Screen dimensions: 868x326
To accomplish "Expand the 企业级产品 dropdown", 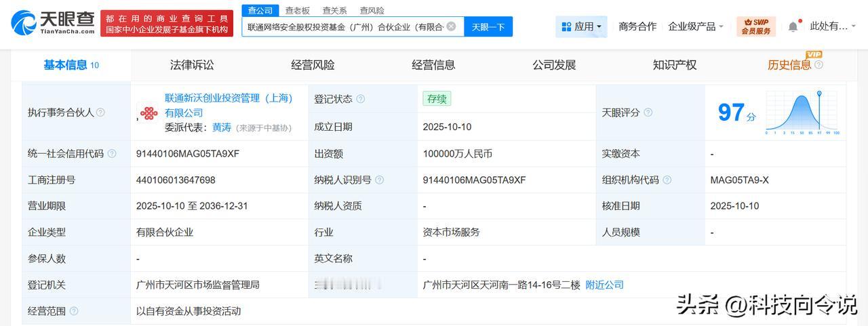I will pyautogui.click(x=696, y=26).
